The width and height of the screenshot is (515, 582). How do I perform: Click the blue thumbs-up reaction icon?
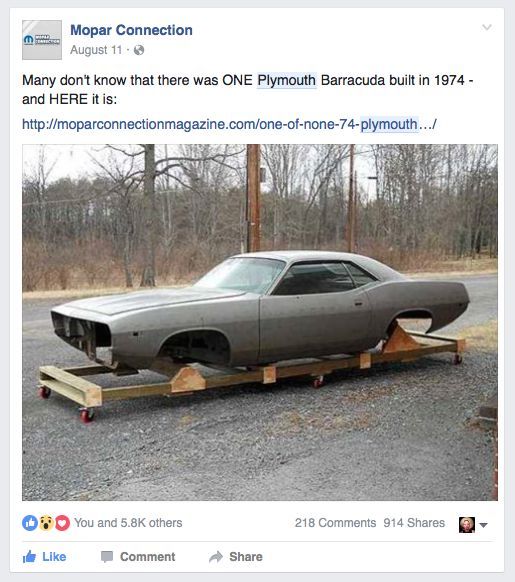tap(30, 523)
